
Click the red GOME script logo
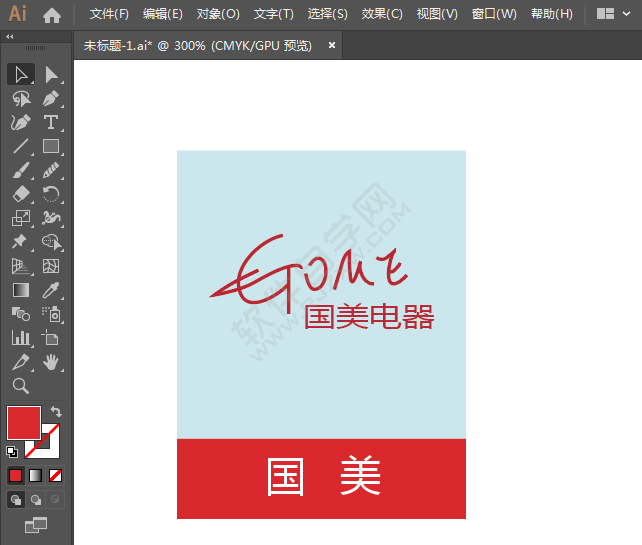tap(308, 274)
